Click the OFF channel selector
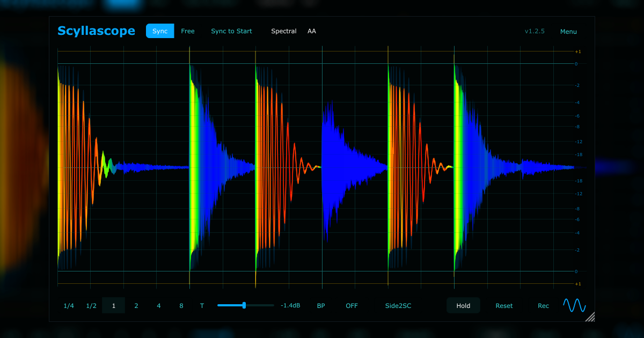Image resolution: width=644 pixels, height=338 pixels. [352, 305]
